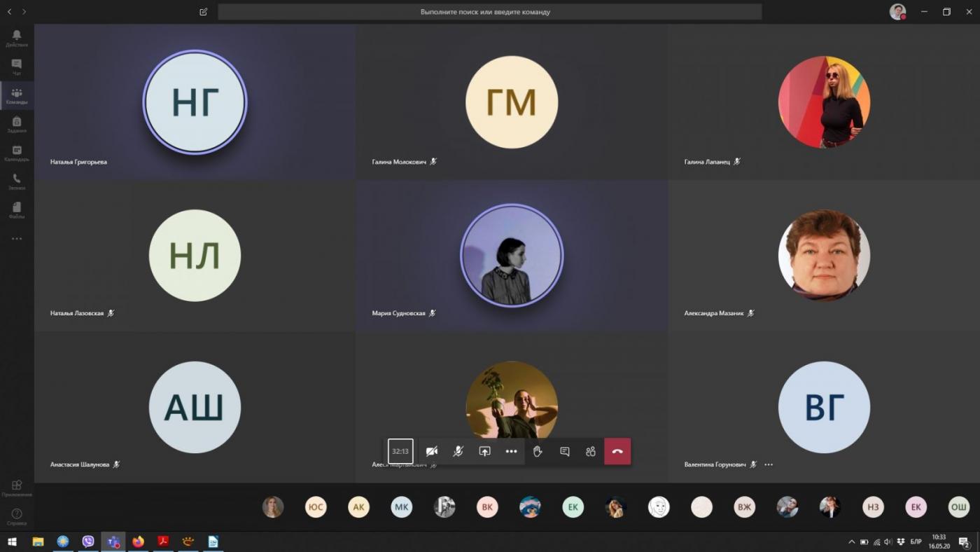Open Calls in the left sidebar
Viewport: 980px width, 552px height.
point(17,182)
